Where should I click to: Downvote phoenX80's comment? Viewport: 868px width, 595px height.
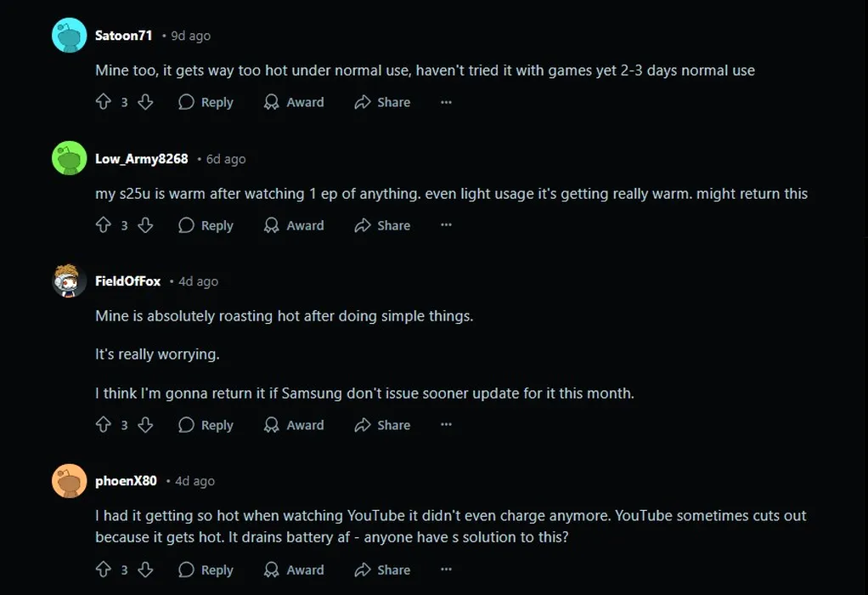145,569
